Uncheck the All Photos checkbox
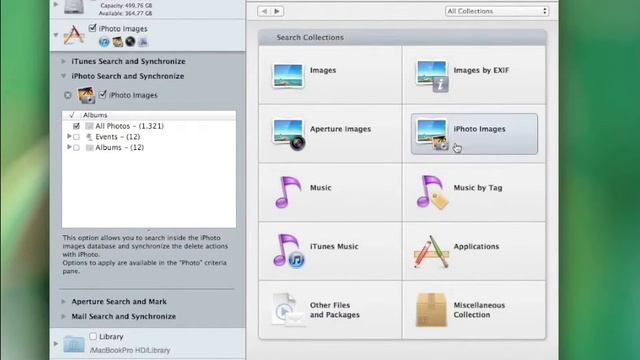640x360 pixels. [76, 126]
